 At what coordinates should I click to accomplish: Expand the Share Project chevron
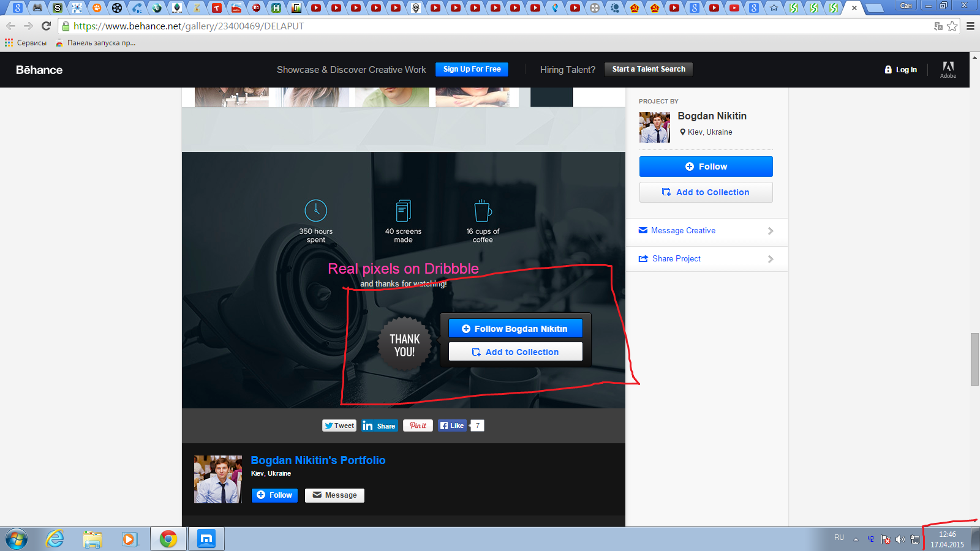click(771, 259)
